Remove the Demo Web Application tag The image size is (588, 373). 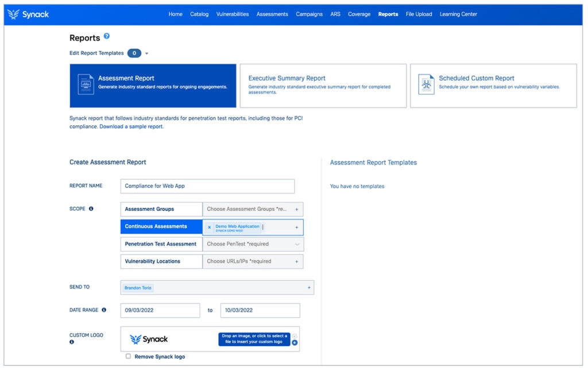click(x=209, y=227)
